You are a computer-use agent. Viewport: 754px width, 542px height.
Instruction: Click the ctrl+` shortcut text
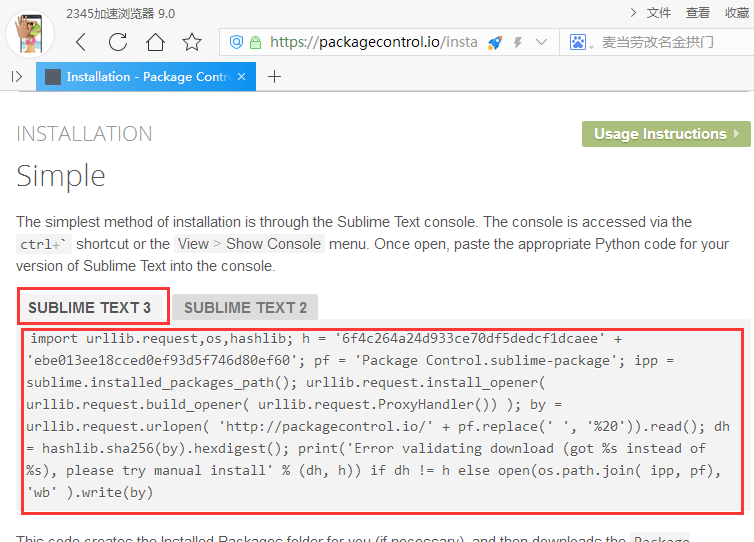click(43, 244)
